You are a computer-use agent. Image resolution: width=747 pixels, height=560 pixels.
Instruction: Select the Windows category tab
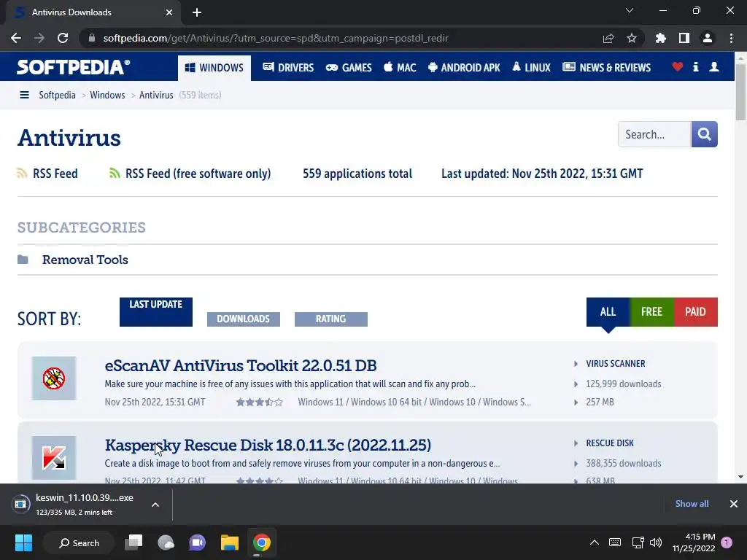point(214,68)
